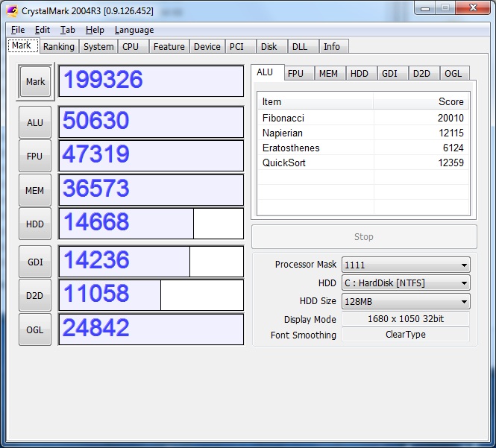Screen dimensions: 496x448
Task: Select the Napierian row
Action: pos(363,133)
